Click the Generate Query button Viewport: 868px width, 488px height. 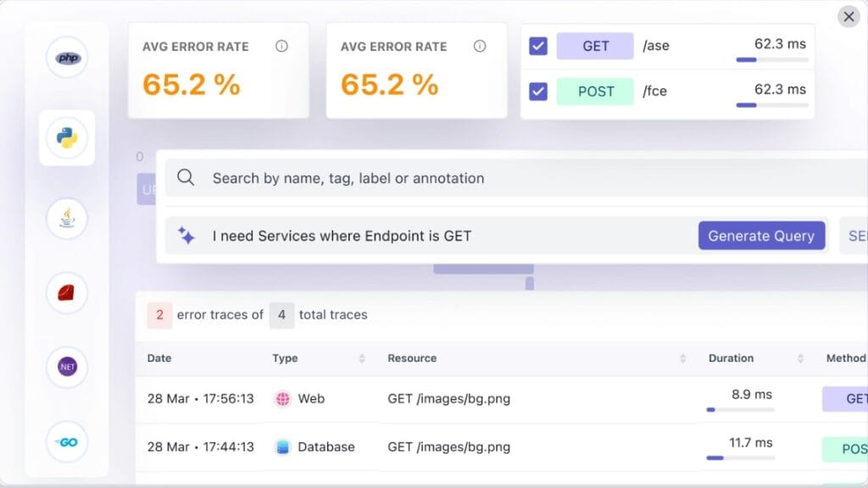761,236
